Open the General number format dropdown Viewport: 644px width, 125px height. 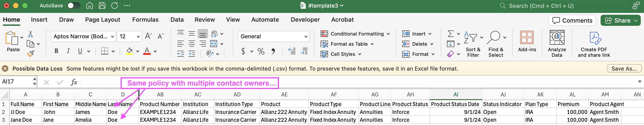point(306,37)
